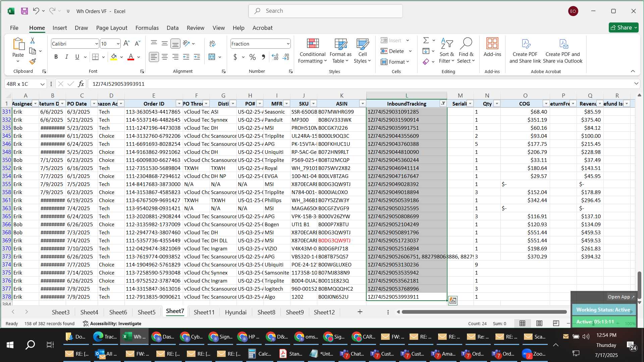Switch to Normal view in status bar

522,323
